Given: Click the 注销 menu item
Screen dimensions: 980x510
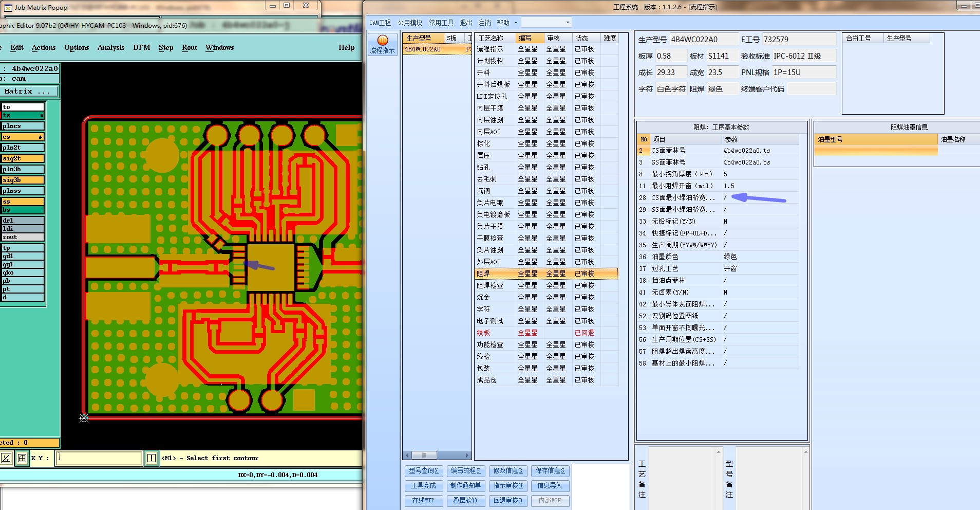Looking at the screenshot, I should (x=484, y=23).
